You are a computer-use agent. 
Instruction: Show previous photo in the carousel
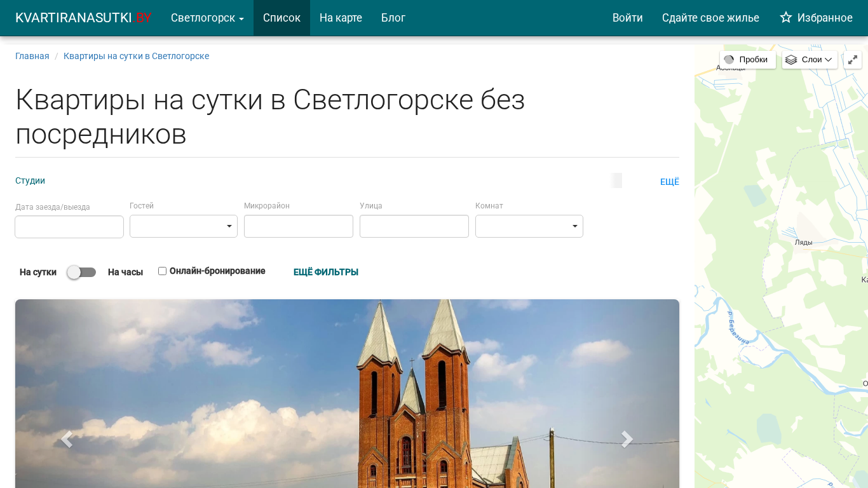click(67, 439)
